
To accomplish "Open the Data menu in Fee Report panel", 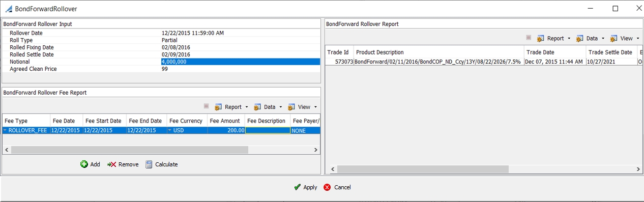I will point(270,107).
